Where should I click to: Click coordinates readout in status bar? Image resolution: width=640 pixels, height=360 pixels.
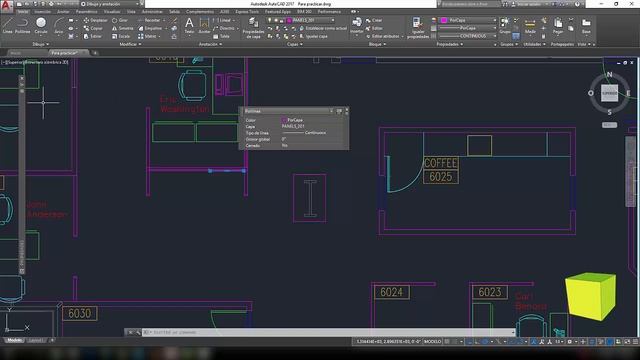[388, 341]
